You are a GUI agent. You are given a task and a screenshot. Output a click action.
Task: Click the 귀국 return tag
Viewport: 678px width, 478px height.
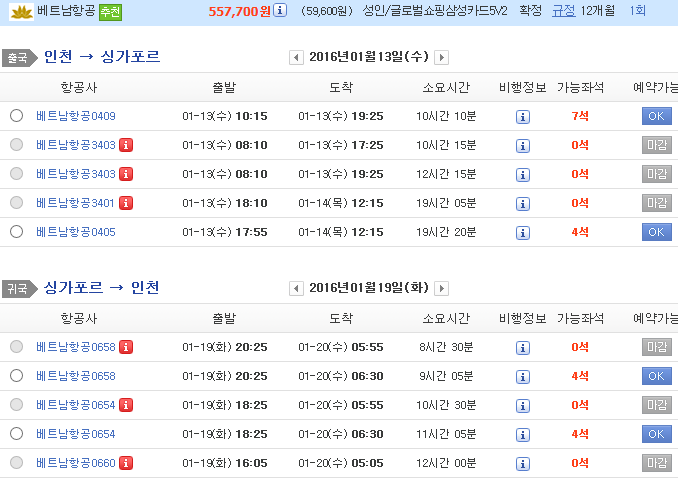click(x=19, y=289)
